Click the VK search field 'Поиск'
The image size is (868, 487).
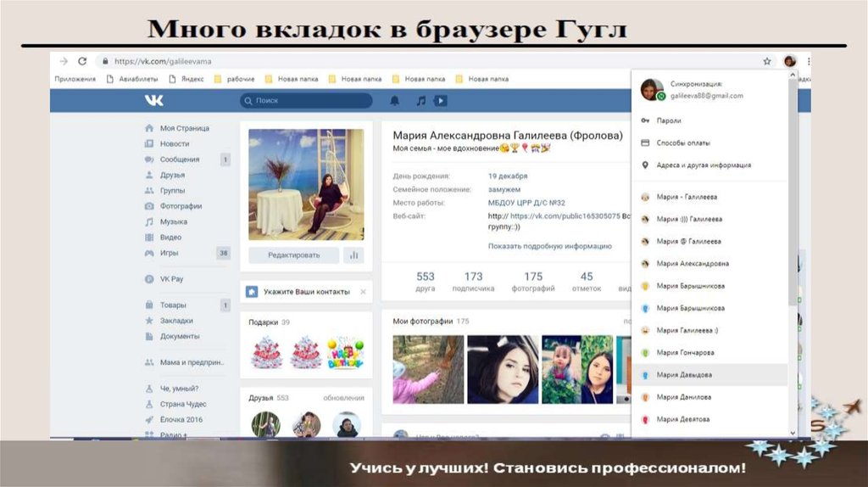pos(306,100)
